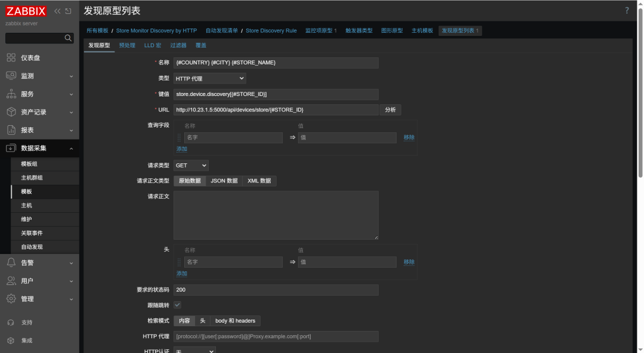The height and width of the screenshot is (353, 644).
Task: Click the page vertical scrollbar
Action: pos(640,92)
